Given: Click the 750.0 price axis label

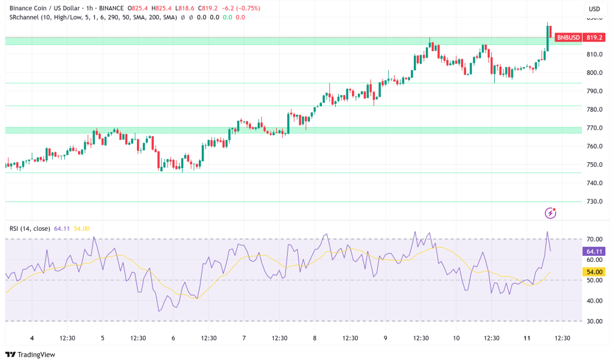Looking at the screenshot, I should (594, 165).
